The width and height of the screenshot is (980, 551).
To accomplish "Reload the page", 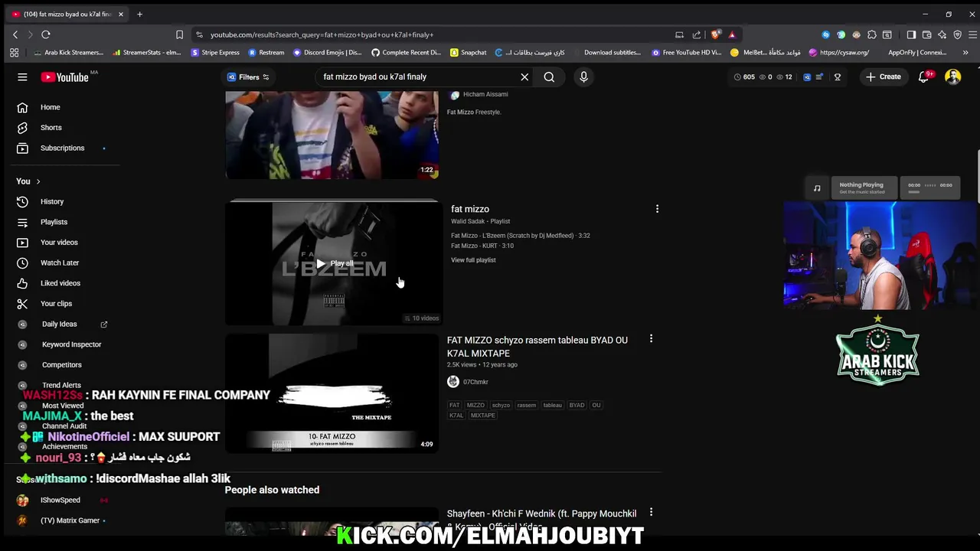I will pyautogui.click(x=46, y=34).
